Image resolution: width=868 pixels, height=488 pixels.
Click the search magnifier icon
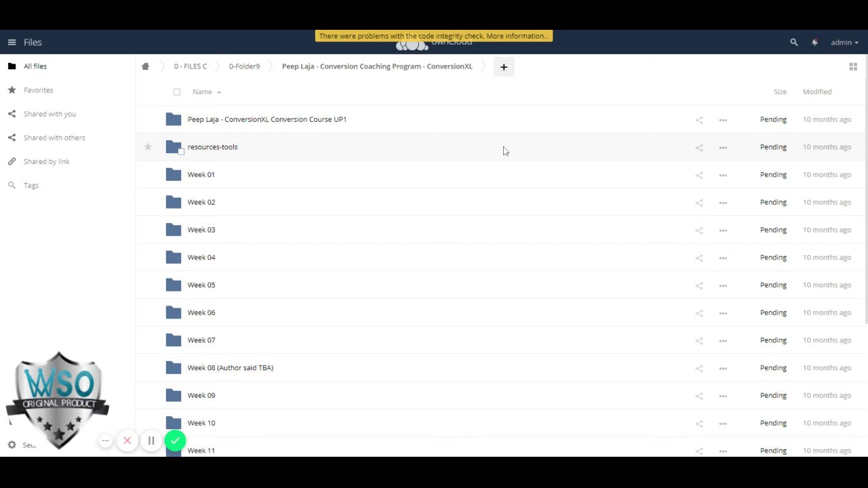click(x=794, y=42)
